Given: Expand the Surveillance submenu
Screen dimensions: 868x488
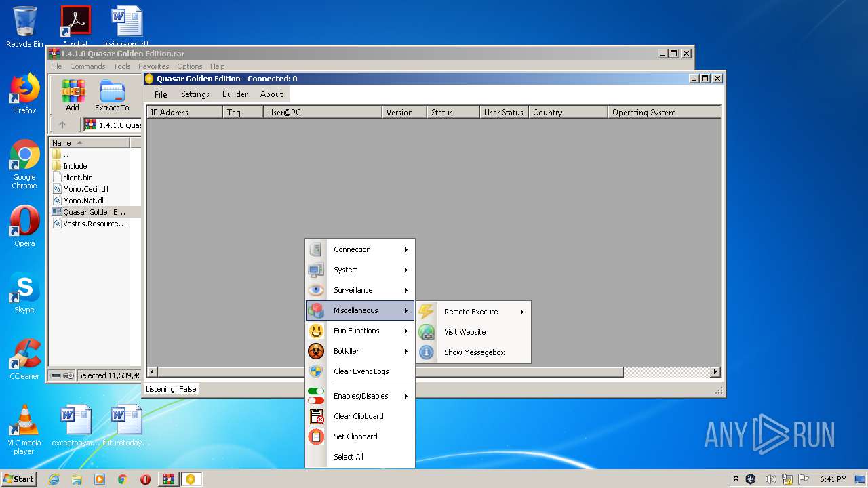Looking at the screenshot, I should 359,290.
